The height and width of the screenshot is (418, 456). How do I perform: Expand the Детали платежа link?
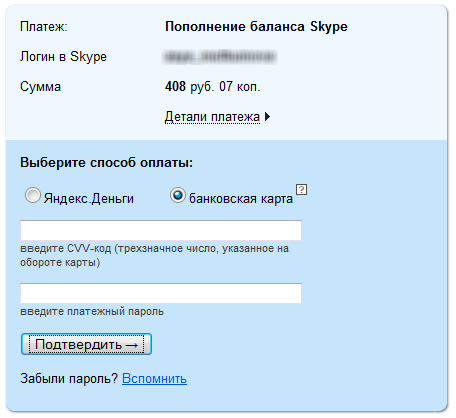[212, 117]
